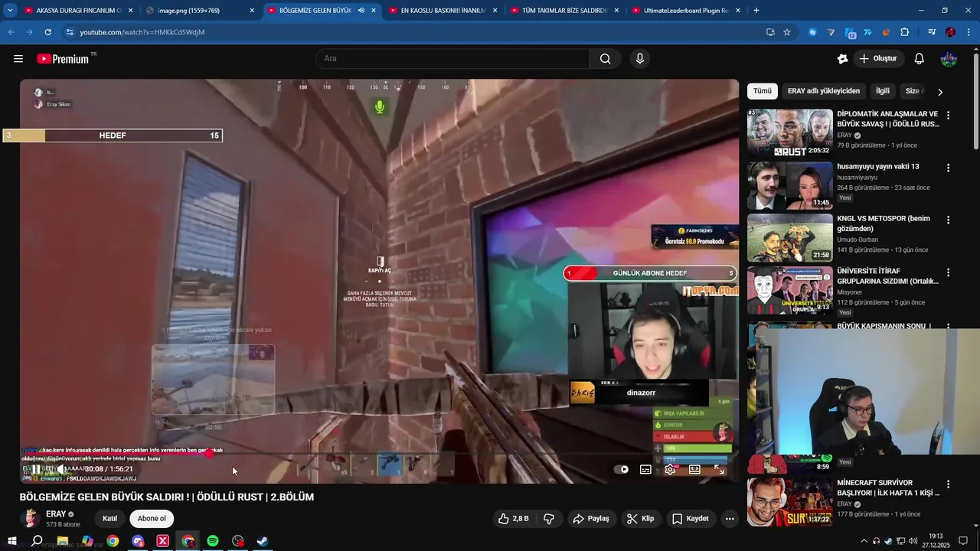Screen dimensions: 980x551
Task: Open options for KNGL VS METOSPOR video
Action: coord(948,220)
